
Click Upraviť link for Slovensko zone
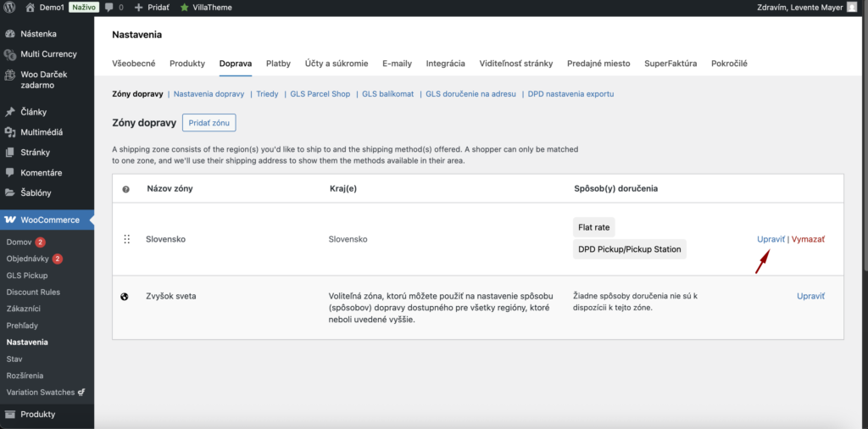pyautogui.click(x=771, y=240)
